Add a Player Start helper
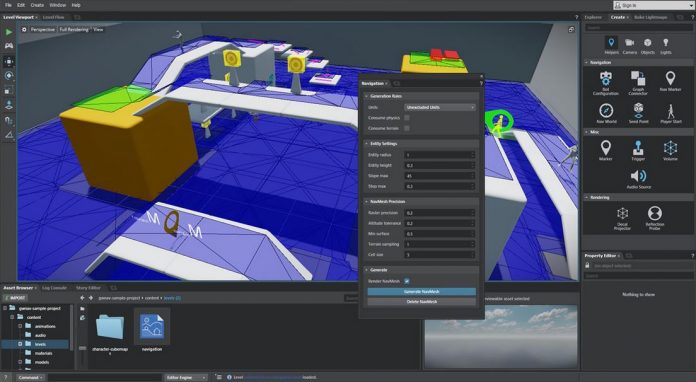The image size is (696, 382). 670,114
